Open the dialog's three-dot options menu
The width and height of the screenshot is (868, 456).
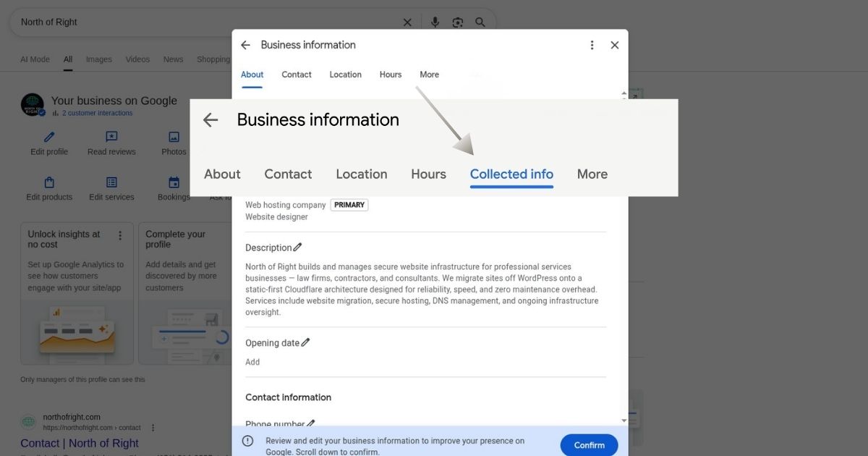pyautogui.click(x=592, y=45)
